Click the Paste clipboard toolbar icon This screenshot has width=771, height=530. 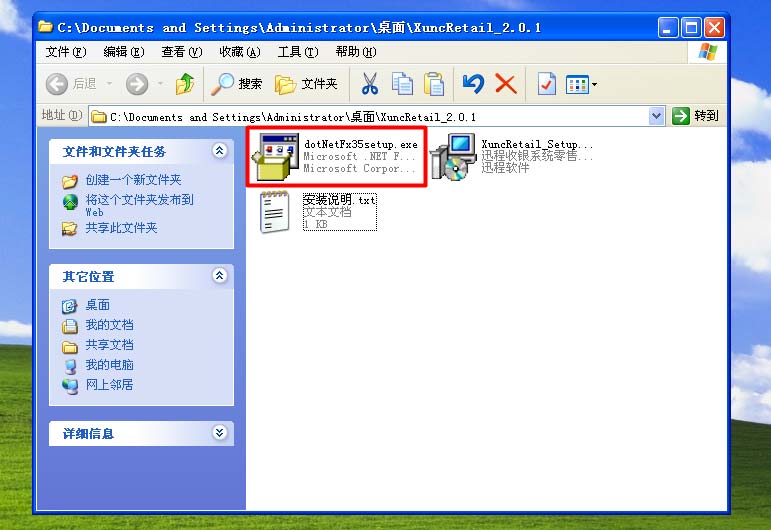point(433,84)
